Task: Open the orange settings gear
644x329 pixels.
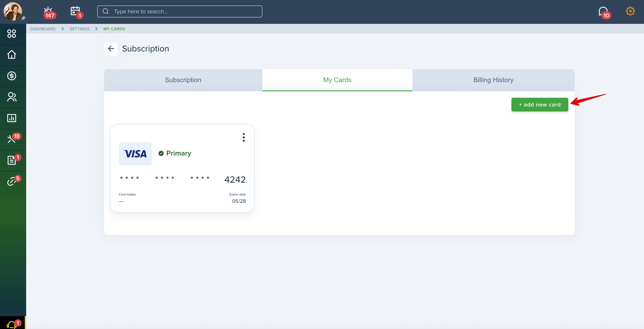Action: pyautogui.click(x=630, y=11)
